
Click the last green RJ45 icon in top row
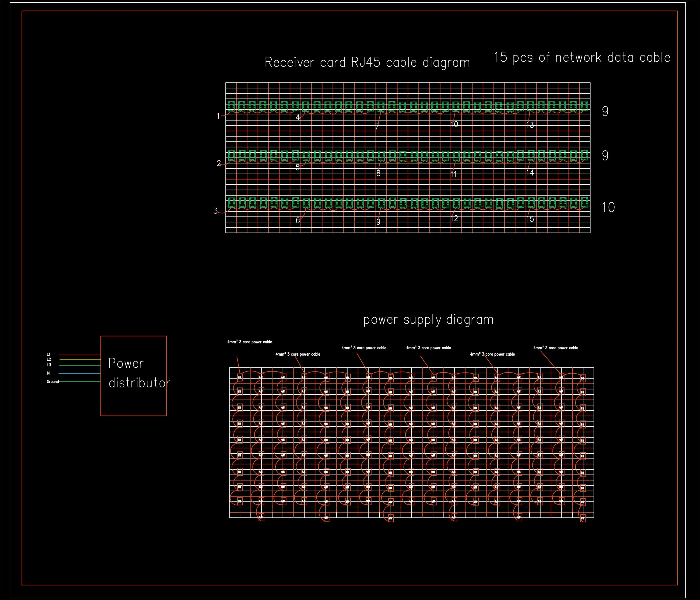[584, 106]
